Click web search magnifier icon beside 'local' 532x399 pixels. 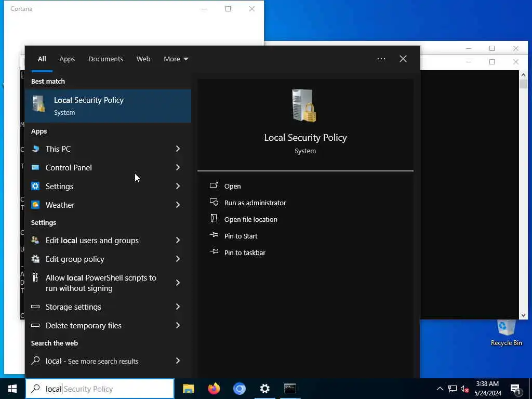point(35,361)
